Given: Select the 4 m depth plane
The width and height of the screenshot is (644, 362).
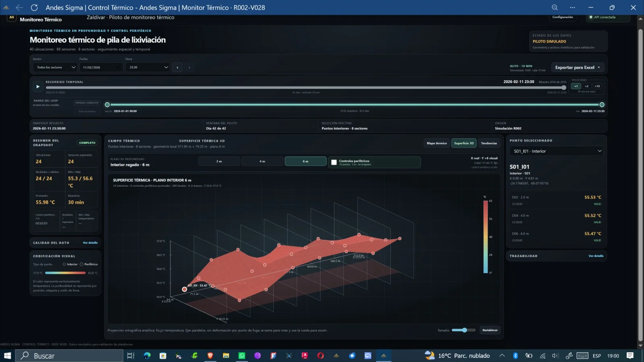Looking at the screenshot, I should coord(262,161).
